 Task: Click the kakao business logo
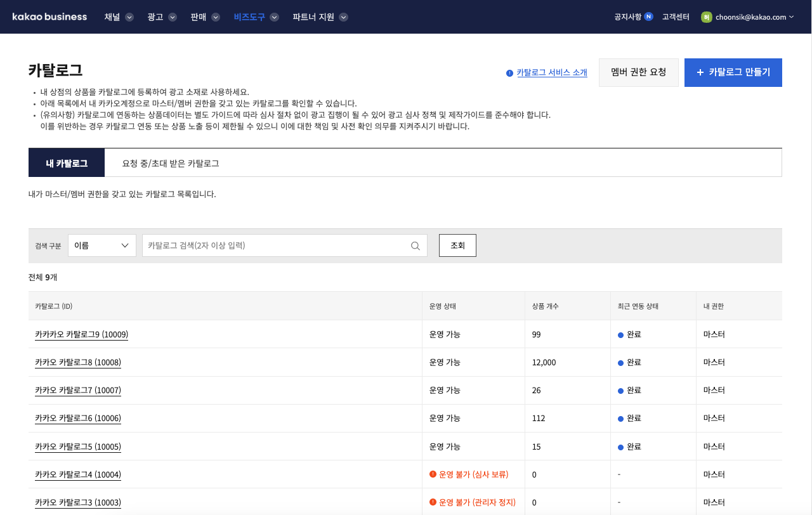[49, 17]
